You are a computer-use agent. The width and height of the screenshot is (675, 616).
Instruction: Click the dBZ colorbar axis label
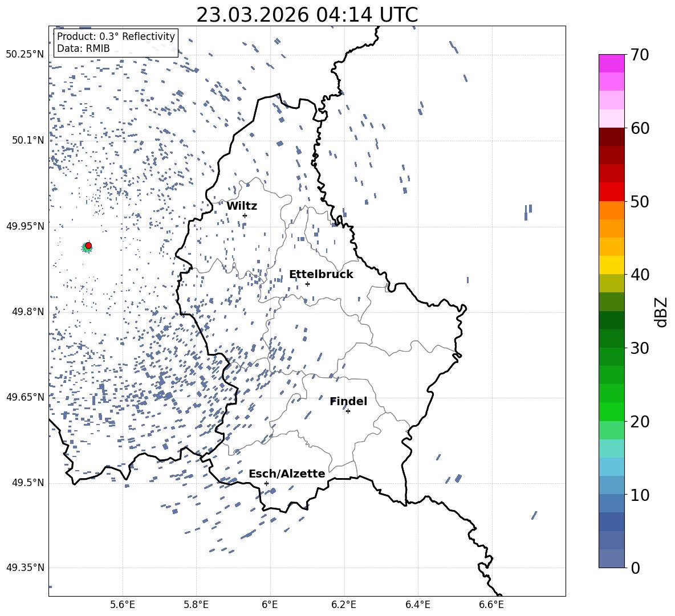coord(661,312)
